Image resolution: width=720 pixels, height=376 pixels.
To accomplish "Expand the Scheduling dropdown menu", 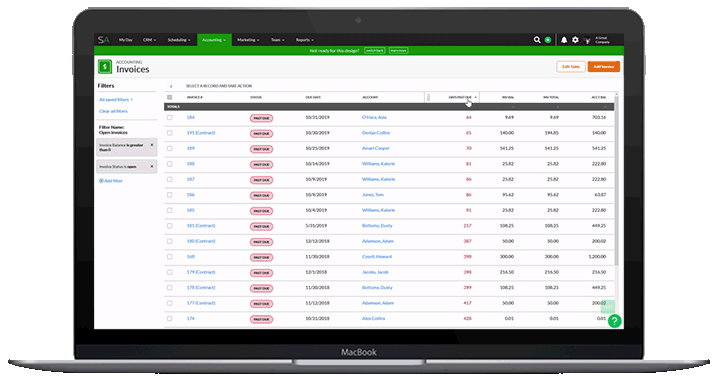I will (179, 40).
